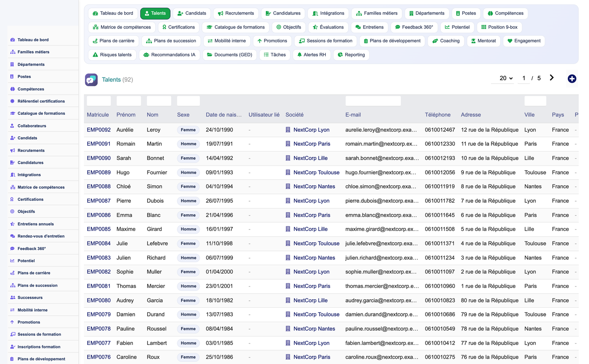The height and width of the screenshot is (364, 589).
Task: Click the current page number field
Action: coord(524,78)
